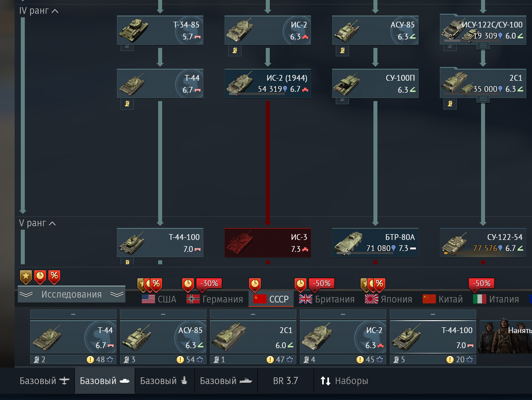This screenshot has width=532, height=400.
Task: Open the Япония nation tab
Action: click(388, 299)
